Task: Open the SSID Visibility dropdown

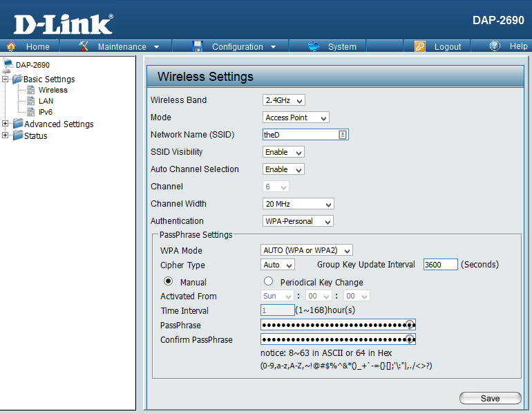Action: point(283,152)
